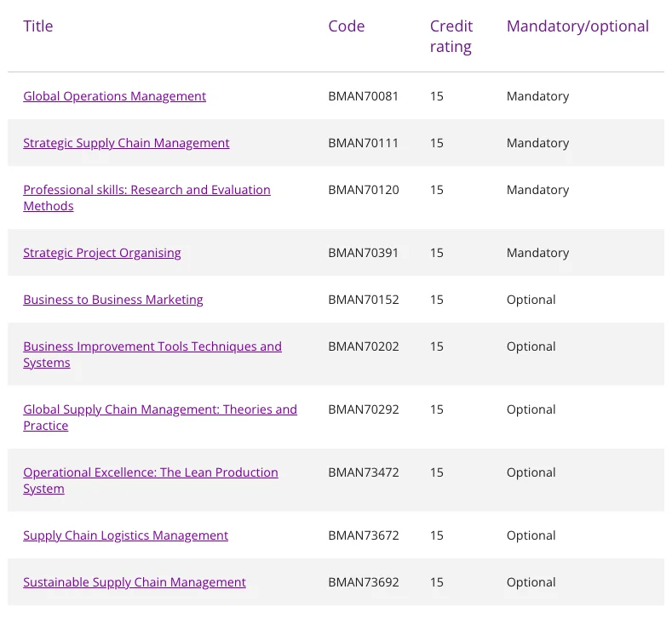672x618 pixels.
Task: Click the Credit rating column header
Action: (451, 37)
